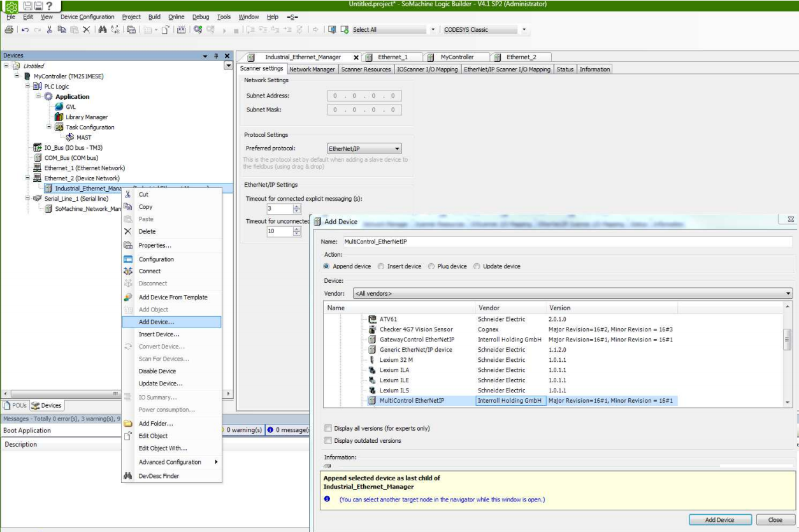799x532 pixels.
Task: Click the Close button in Add Device dialog
Action: coord(775,520)
